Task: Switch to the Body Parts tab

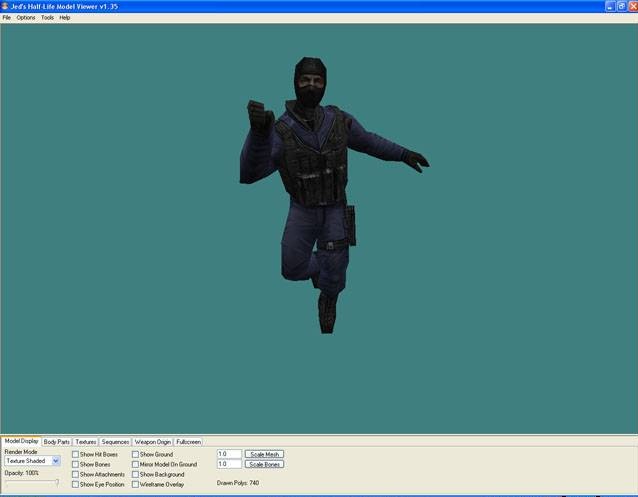Action: point(57,442)
